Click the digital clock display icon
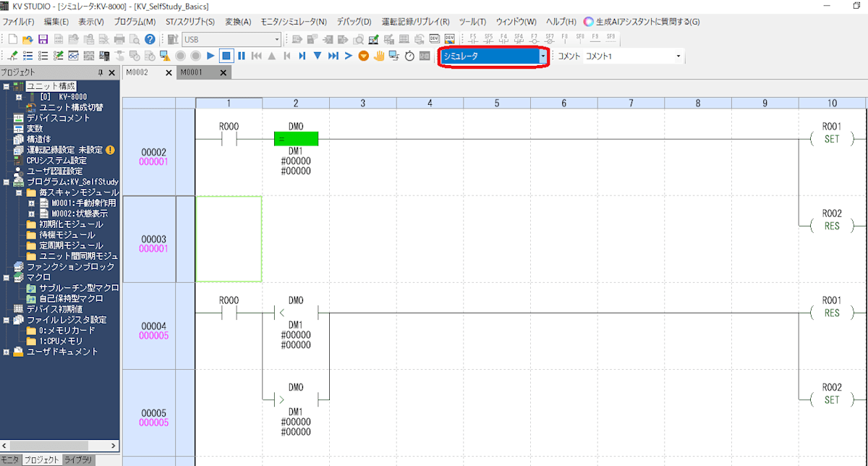 (x=425, y=56)
